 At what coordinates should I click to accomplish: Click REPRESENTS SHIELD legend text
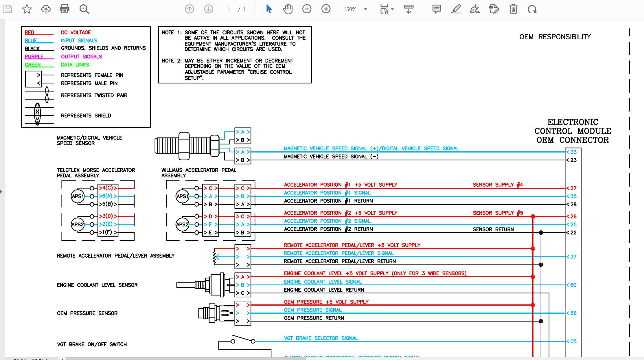pyautogui.click(x=86, y=115)
